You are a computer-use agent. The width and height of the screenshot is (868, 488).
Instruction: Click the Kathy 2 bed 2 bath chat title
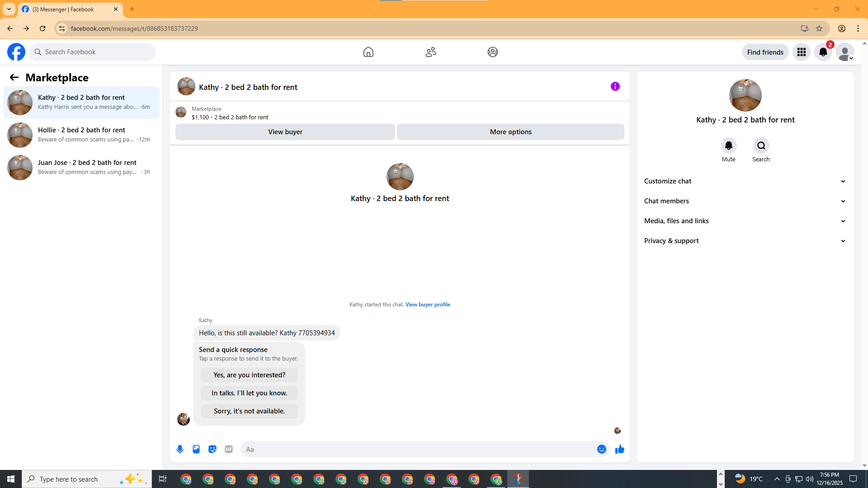tap(248, 87)
